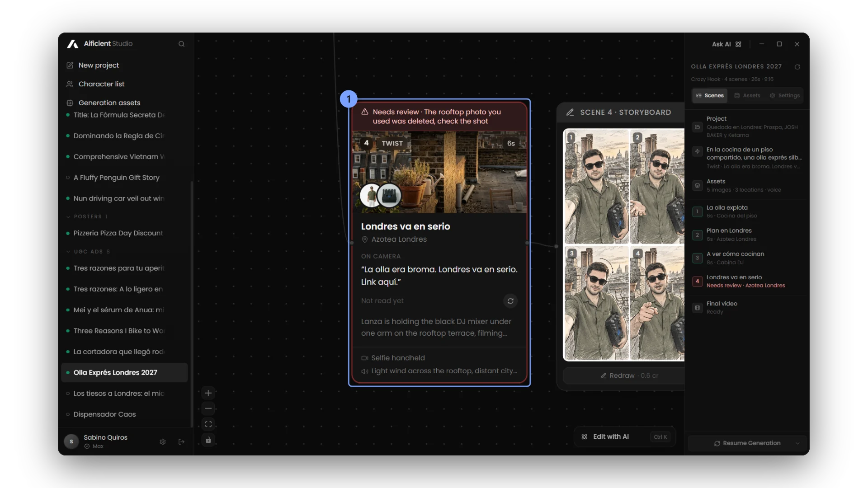Click Edit with AI
Viewport: 868px width, 488px height.
[x=625, y=436]
